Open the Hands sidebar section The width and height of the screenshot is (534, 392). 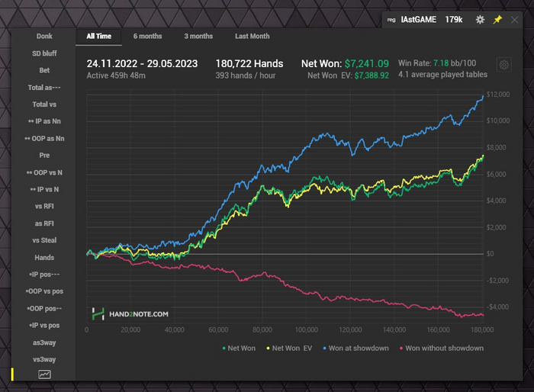tap(44, 258)
